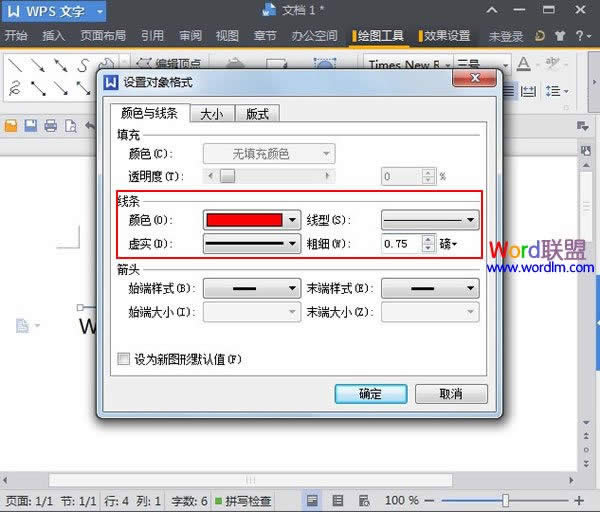This screenshot has height=512, width=600.
Task: Click the print preview page icon
Action: [70, 126]
